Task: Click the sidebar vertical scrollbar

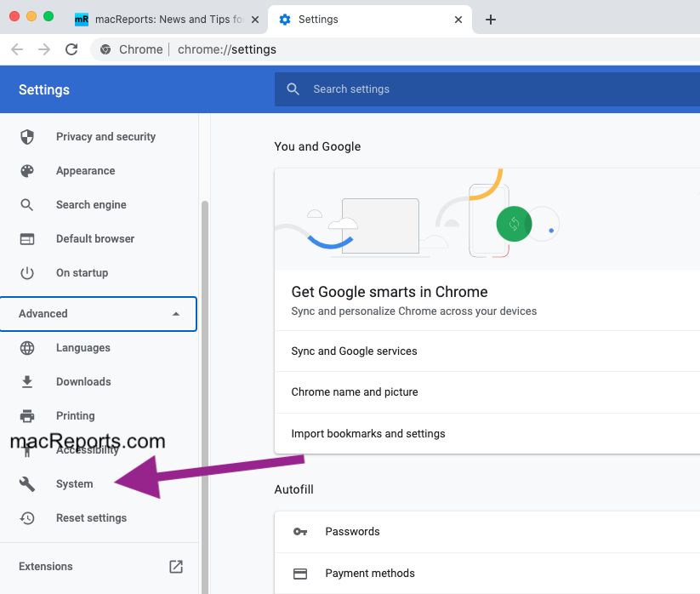Action: coord(205,397)
